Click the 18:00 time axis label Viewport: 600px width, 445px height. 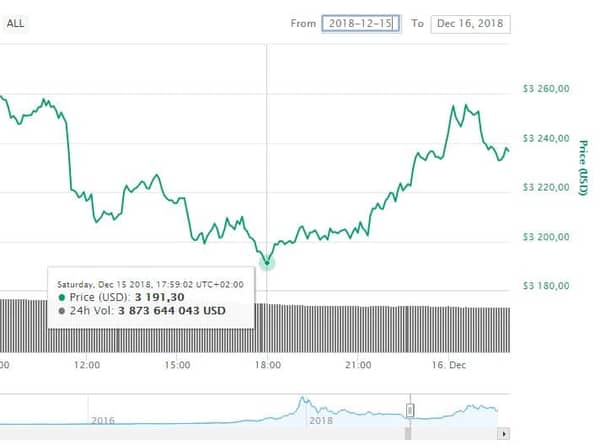tap(268, 365)
